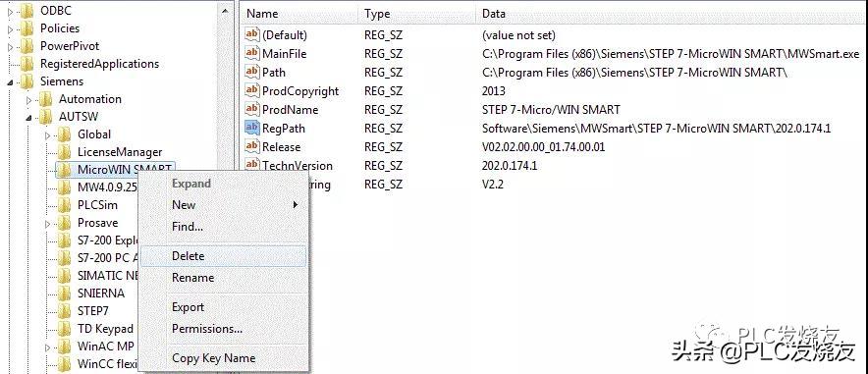The height and width of the screenshot is (374, 868).
Task: Click the RegisteredApplications folder icon
Action: [27, 64]
